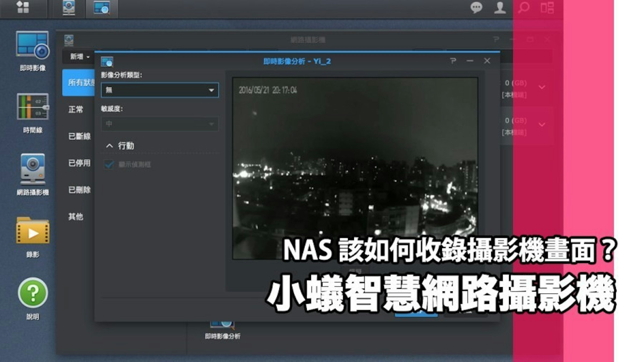Expand second camera row chevron

[542, 125]
